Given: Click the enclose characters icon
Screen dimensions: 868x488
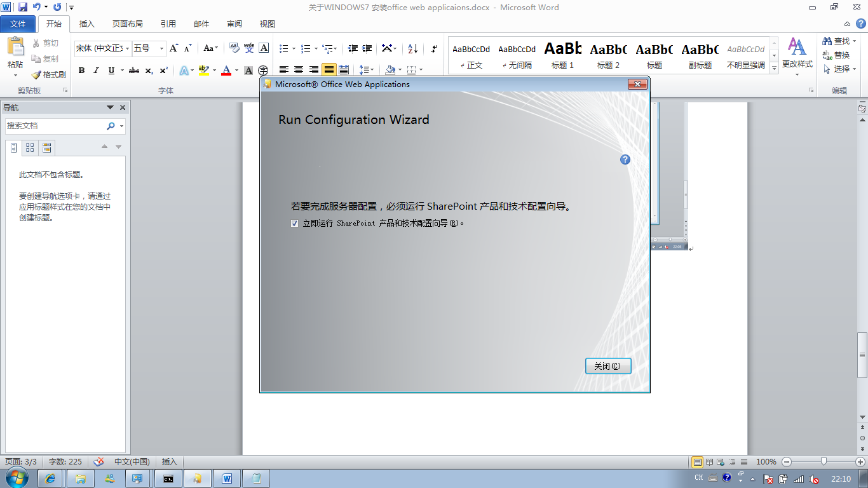Looking at the screenshot, I should tap(263, 71).
